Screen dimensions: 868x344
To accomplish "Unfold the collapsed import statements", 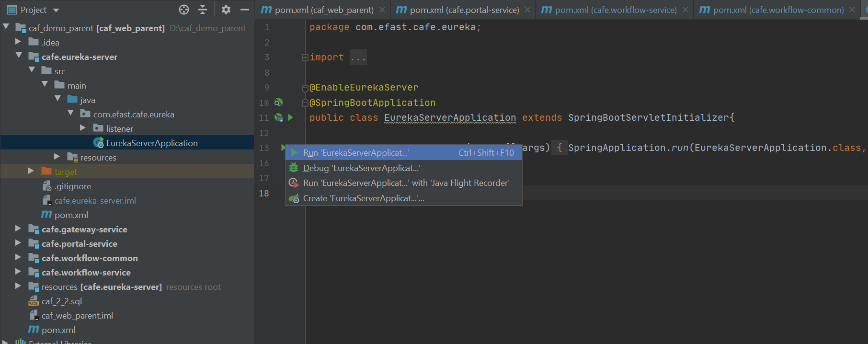I will tap(305, 57).
